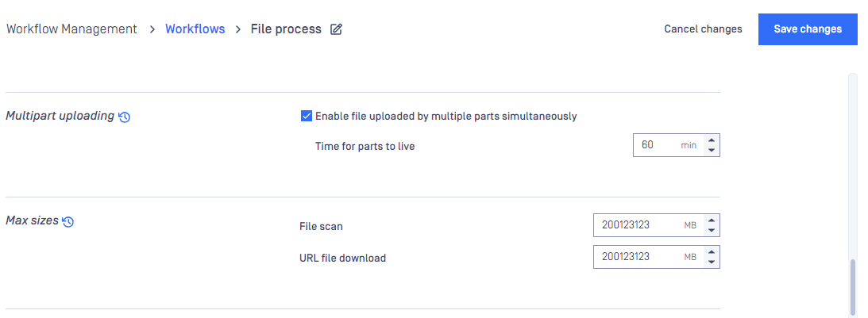Click the File scan size input field
This screenshot has width=868, height=318.
(x=648, y=225)
